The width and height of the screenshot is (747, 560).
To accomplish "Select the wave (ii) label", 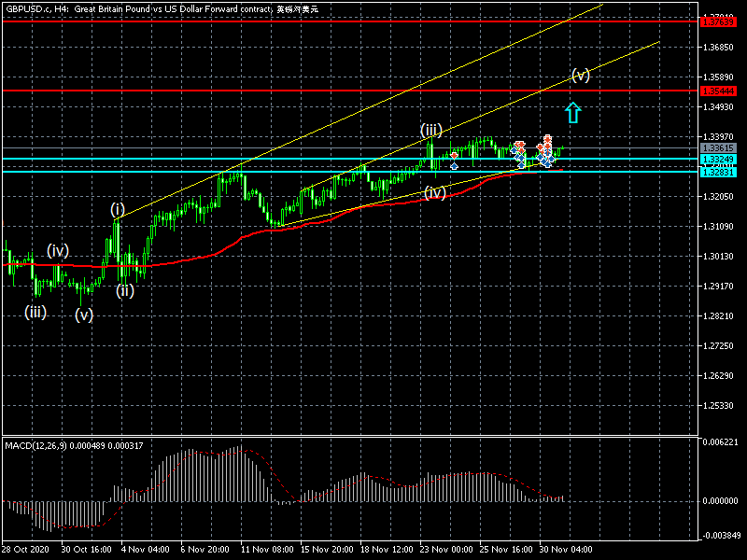I will coord(124,290).
